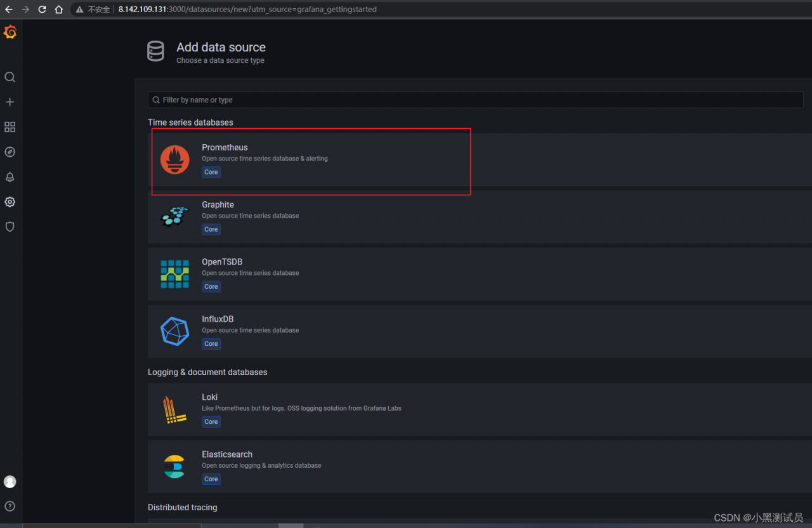Click the not-secure warning icon in address bar
This screenshot has width=812, height=528.
[79, 10]
